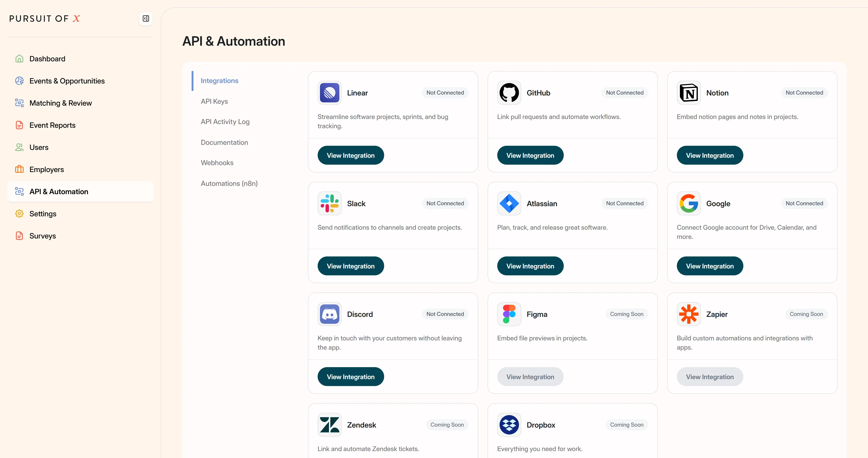Click Figma's disabled View Integration button
Screen dimensions: 868x458
pyautogui.click(x=530, y=377)
